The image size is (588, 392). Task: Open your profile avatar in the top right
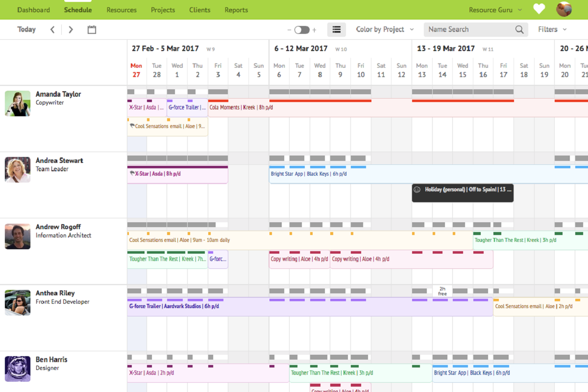[564, 9]
